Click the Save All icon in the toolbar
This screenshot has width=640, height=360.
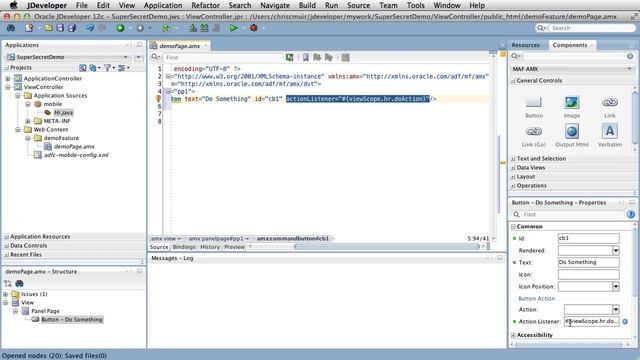(x=72, y=28)
